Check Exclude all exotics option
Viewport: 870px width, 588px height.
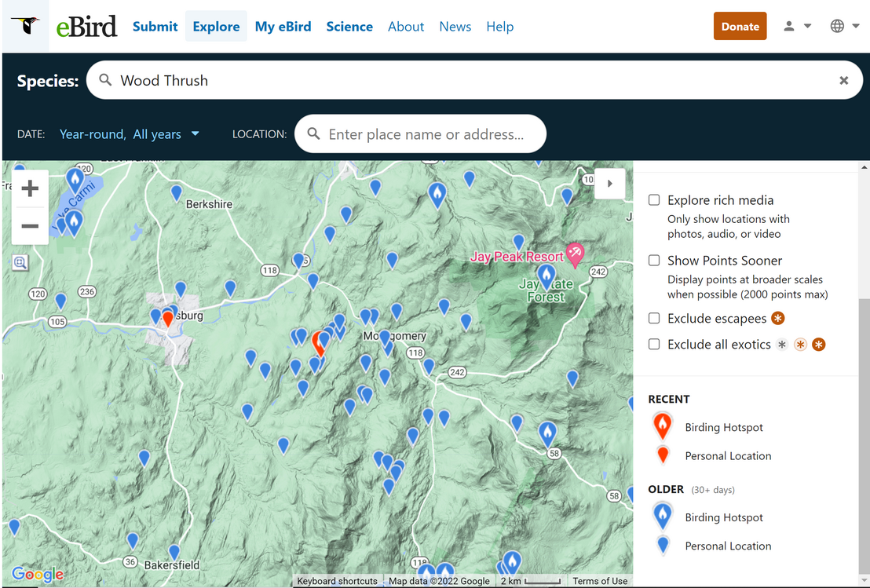[x=654, y=345]
